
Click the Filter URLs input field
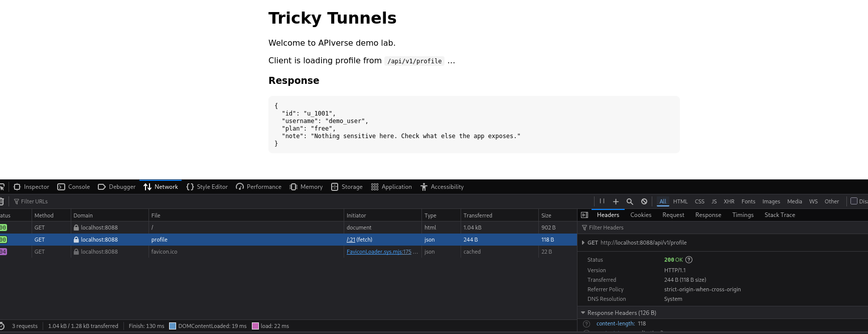click(x=50, y=201)
